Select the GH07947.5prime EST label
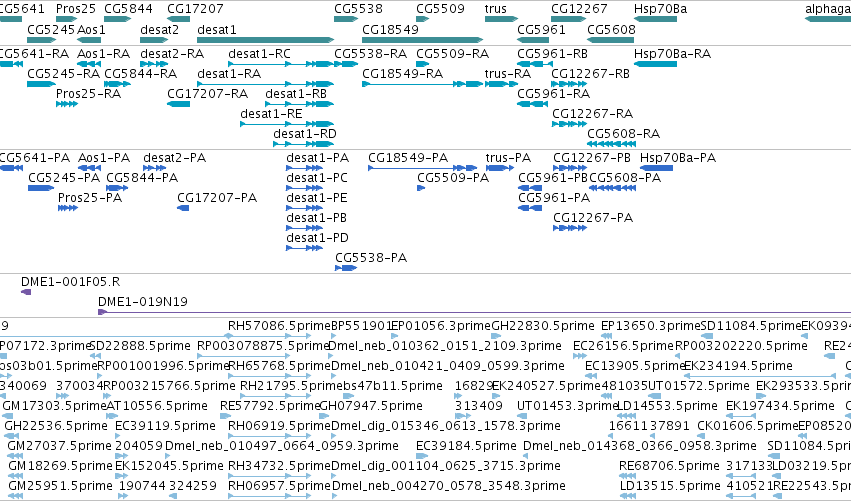Screen dimensions: 851x501 (371, 406)
